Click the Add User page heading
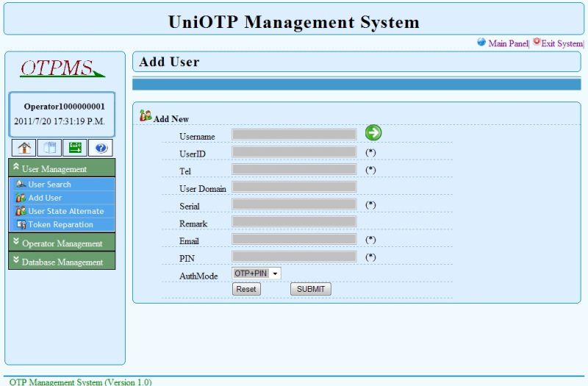The width and height of the screenshot is (588, 386). [x=169, y=62]
